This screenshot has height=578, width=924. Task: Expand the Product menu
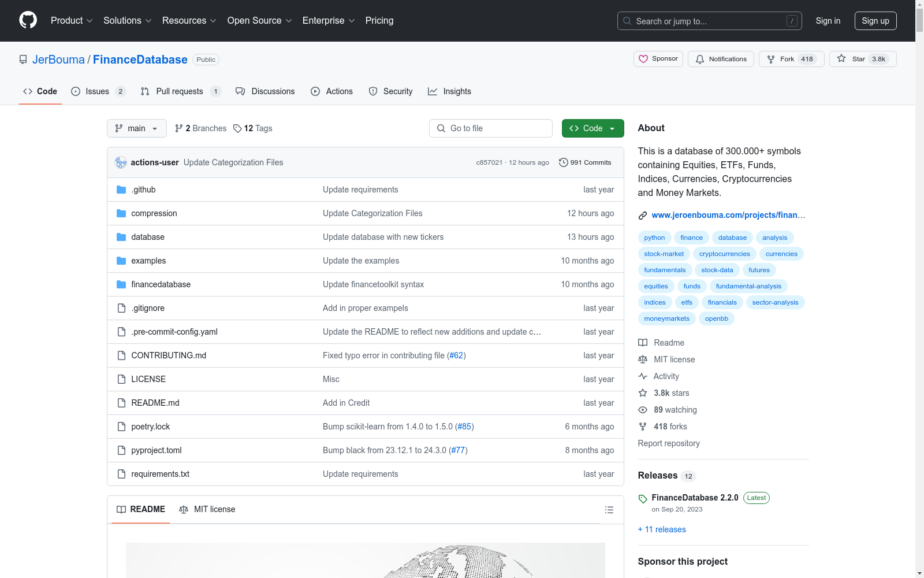[72, 20]
